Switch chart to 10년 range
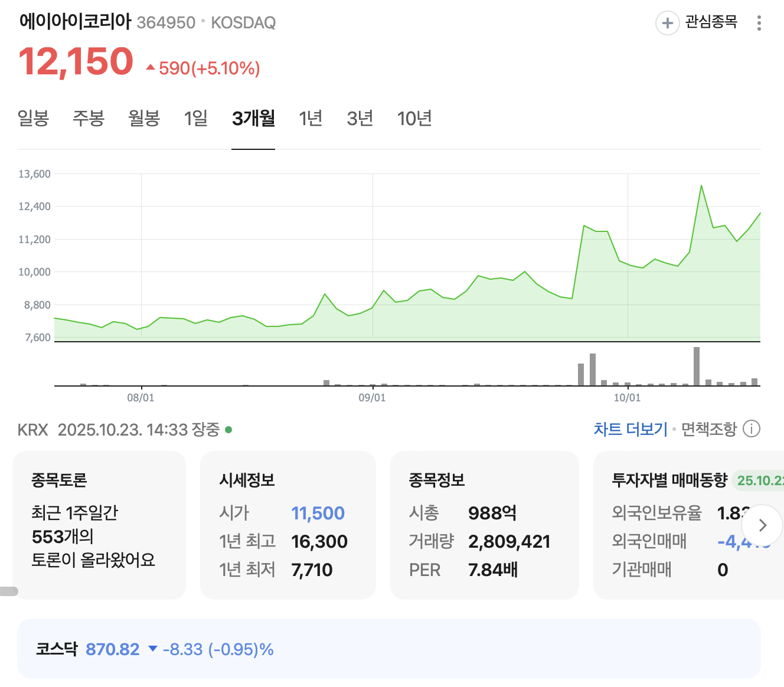784x687 pixels. (x=414, y=119)
